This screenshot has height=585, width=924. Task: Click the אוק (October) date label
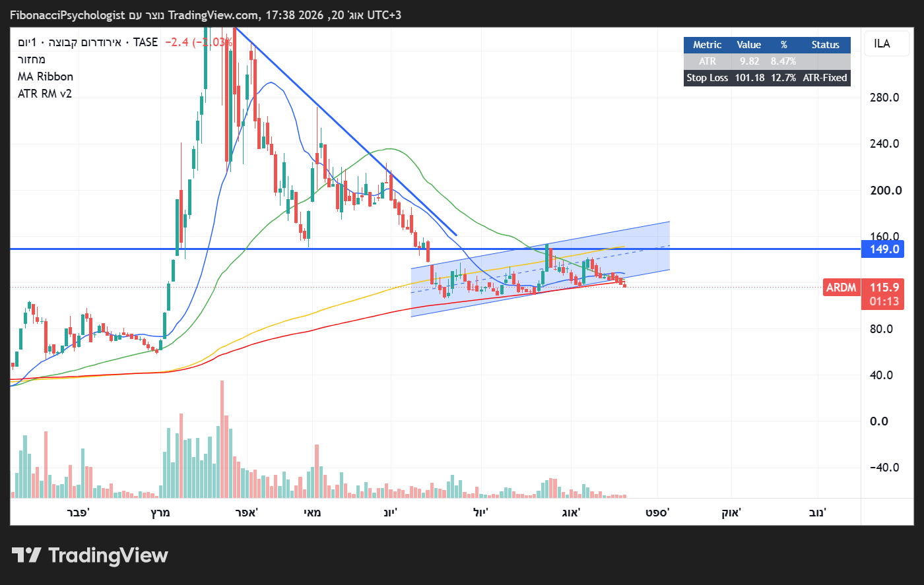pos(731,512)
